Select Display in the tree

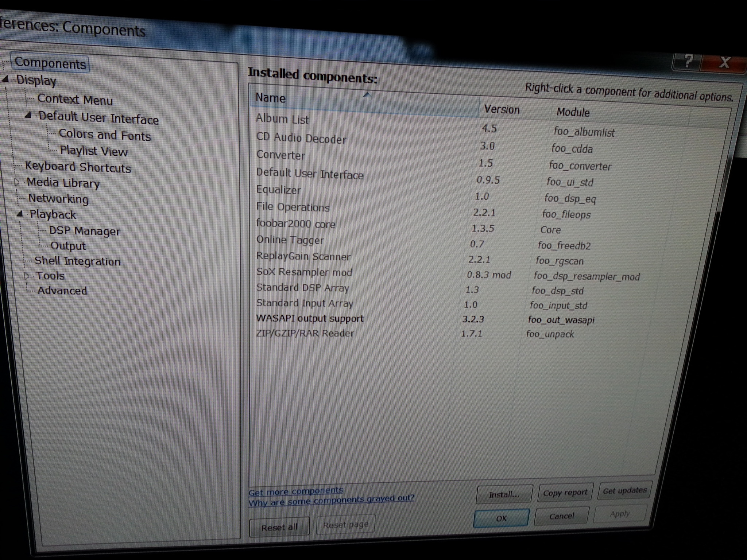36,80
